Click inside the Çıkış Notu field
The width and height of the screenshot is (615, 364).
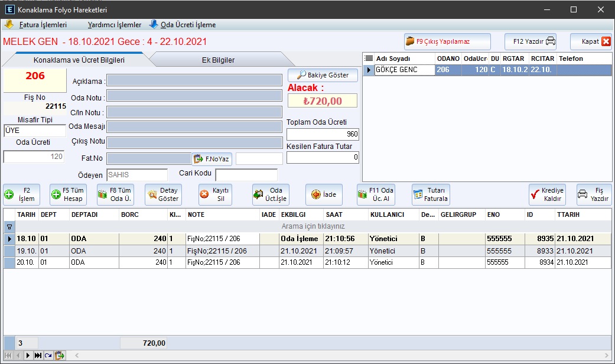pos(194,142)
